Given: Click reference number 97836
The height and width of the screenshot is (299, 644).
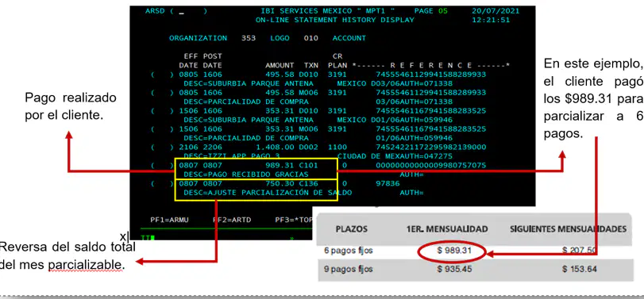Looking at the screenshot, I should click(x=388, y=183).
